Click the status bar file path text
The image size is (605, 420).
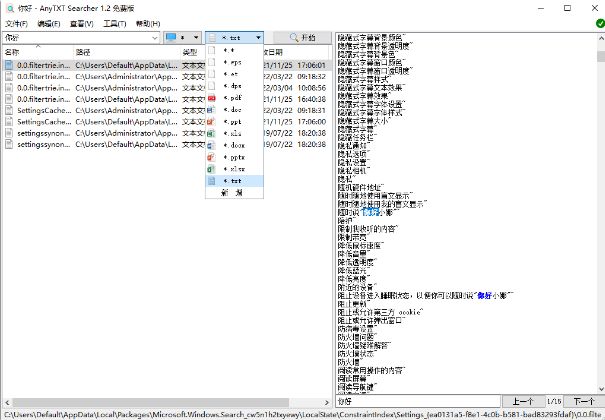click(x=302, y=415)
